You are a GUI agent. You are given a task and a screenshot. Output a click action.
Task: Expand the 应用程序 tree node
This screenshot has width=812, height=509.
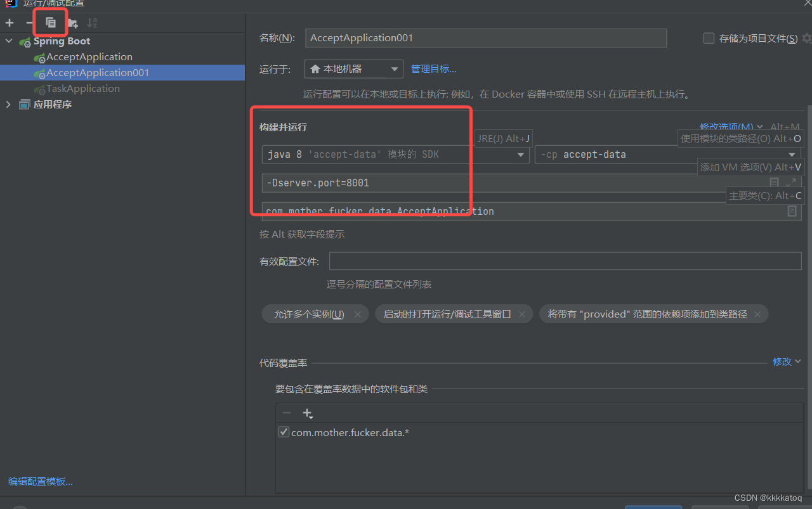click(x=8, y=104)
